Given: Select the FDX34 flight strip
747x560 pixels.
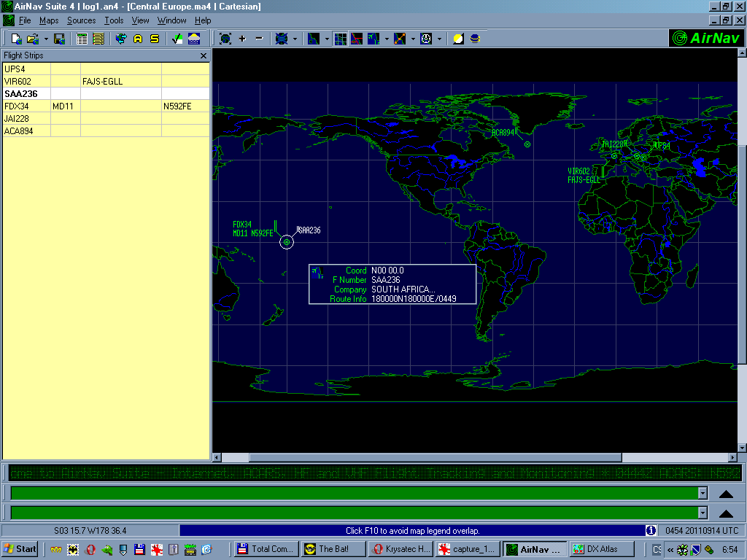Looking at the screenshot, I should click(x=107, y=106).
